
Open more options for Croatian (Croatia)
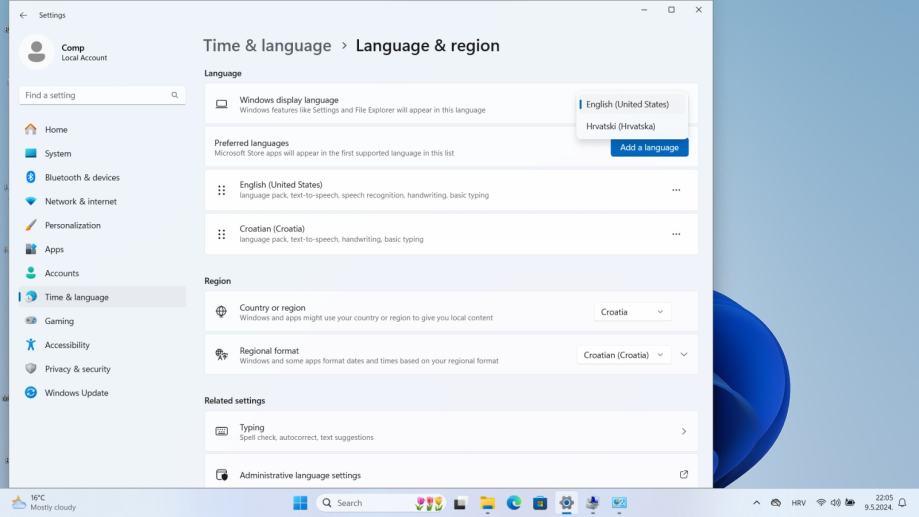(676, 234)
